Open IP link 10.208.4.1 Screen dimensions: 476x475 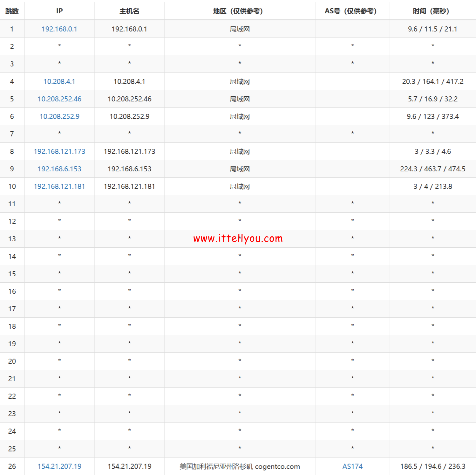(59, 81)
